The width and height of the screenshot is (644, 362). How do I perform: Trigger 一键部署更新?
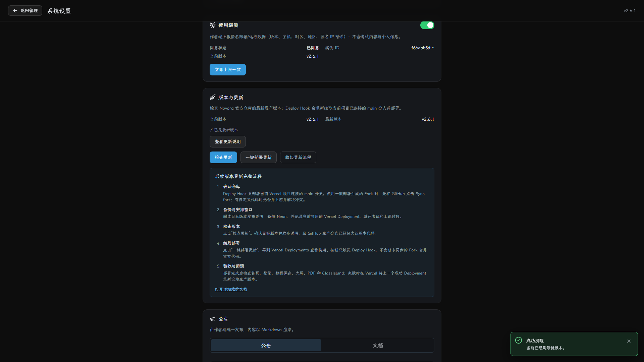(x=259, y=158)
